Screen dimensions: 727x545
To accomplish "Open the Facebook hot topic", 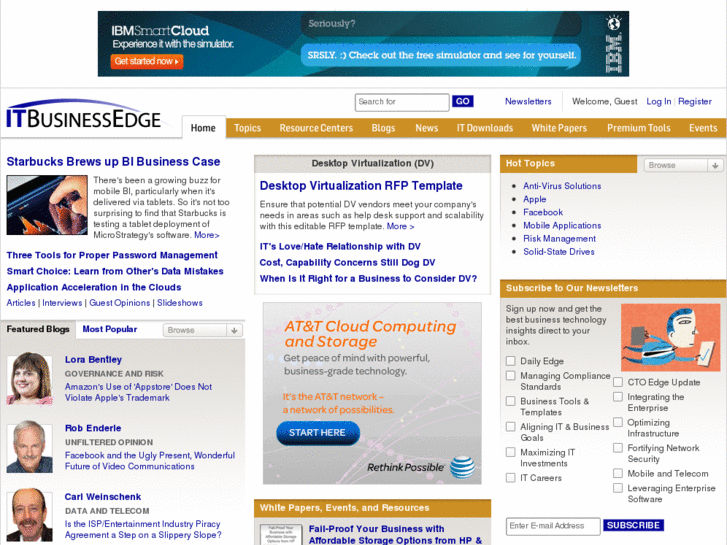I will (x=543, y=212).
